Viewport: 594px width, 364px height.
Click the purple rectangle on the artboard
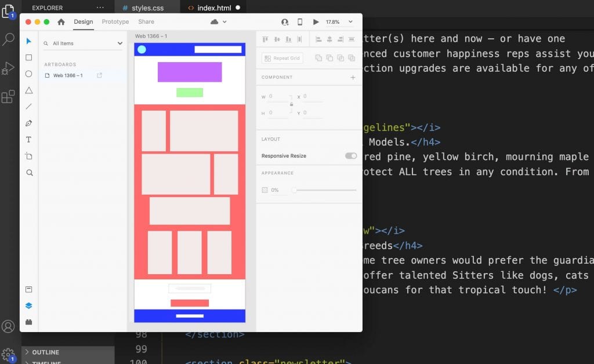(x=190, y=72)
